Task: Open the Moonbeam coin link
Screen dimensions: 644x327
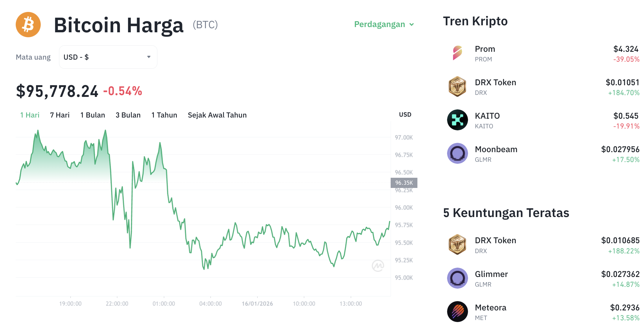Action: click(496, 149)
